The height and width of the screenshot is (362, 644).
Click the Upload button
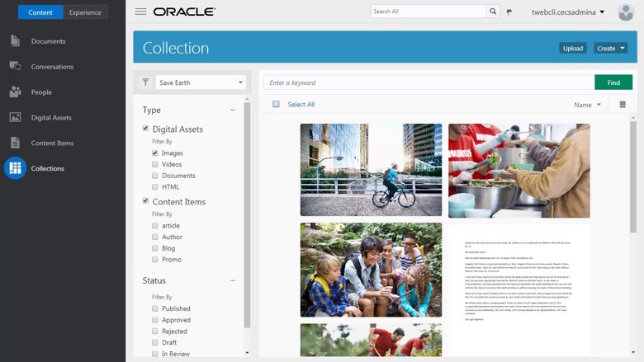[572, 49]
